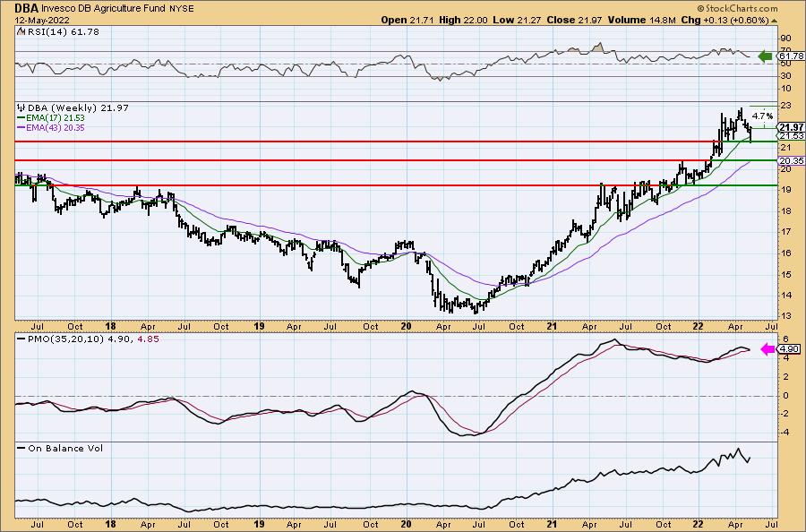806x532 pixels.
Task: Click the DBA (Weekly) 21.97 legend
Action: coord(78,108)
